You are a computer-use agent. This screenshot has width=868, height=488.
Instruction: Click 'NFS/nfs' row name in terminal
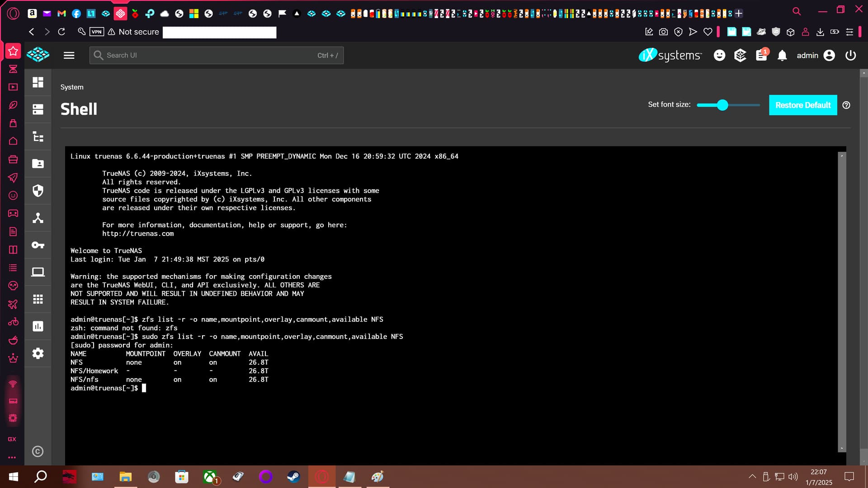point(84,380)
